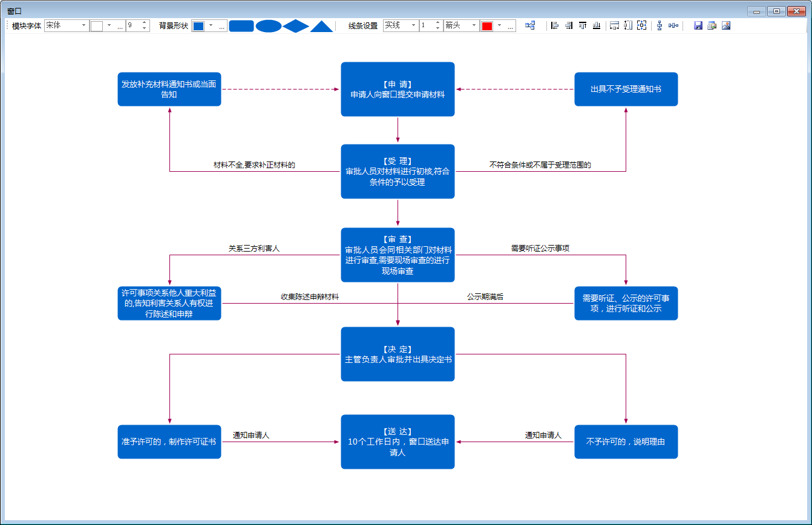Select the 许可事项关系他人重大利益 module
The width and height of the screenshot is (812, 525).
[169, 303]
